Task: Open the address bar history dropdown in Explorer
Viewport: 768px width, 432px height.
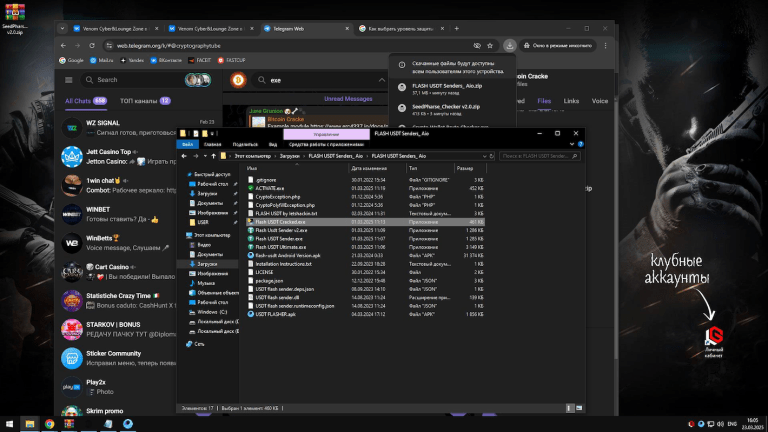Action: pos(484,156)
